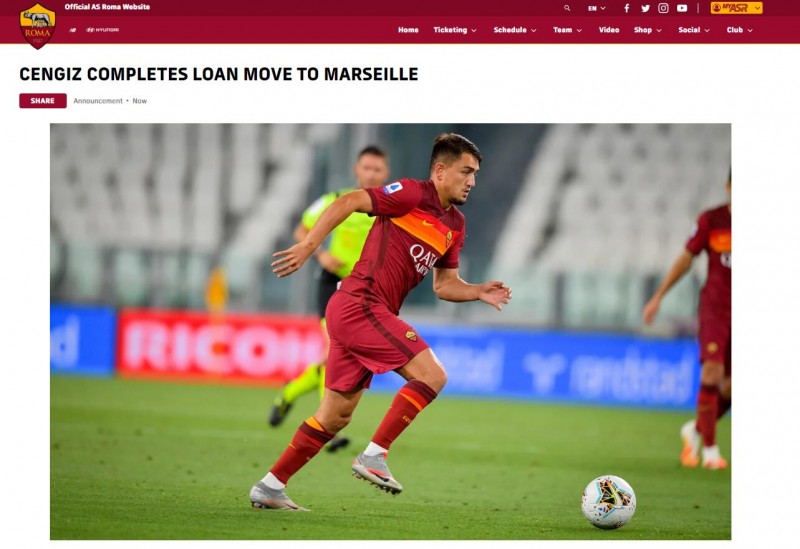Expand the Team menu
The height and width of the screenshot is (549, 800).
[x=567, y=30]
